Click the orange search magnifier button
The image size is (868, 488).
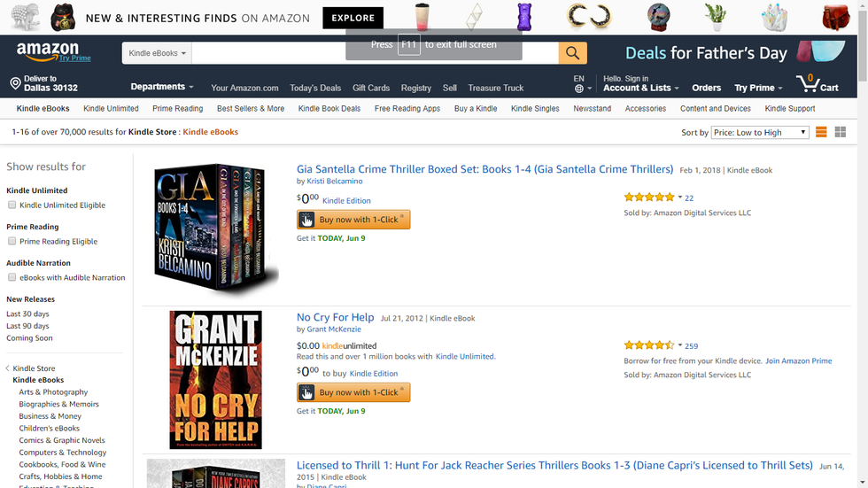[x=572, y=53]
